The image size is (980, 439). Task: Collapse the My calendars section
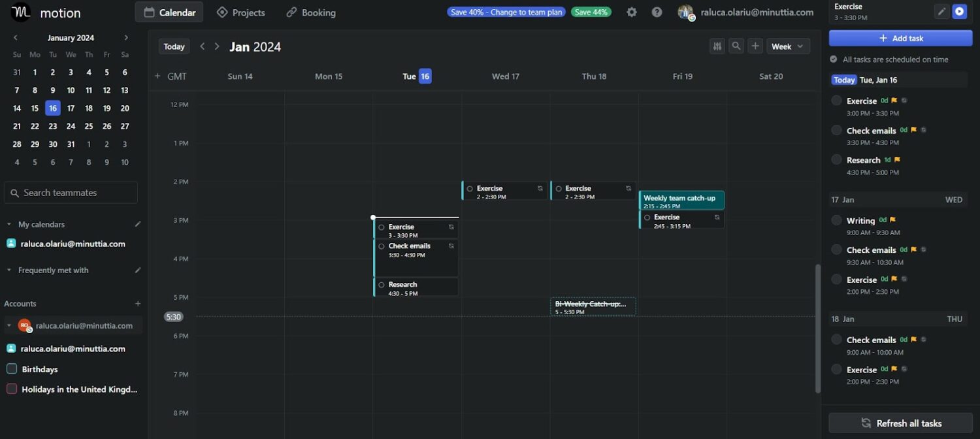(9, 224)
